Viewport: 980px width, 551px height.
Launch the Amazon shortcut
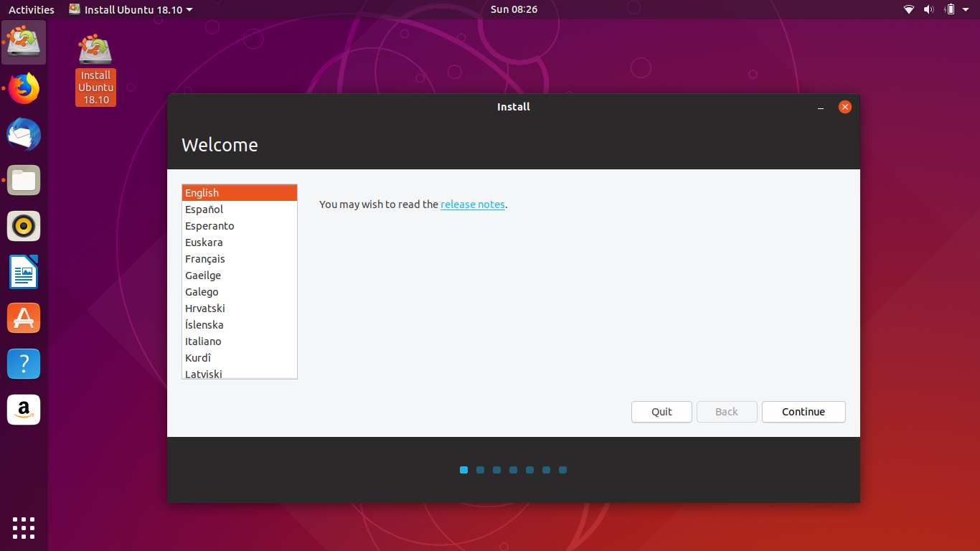24,410
